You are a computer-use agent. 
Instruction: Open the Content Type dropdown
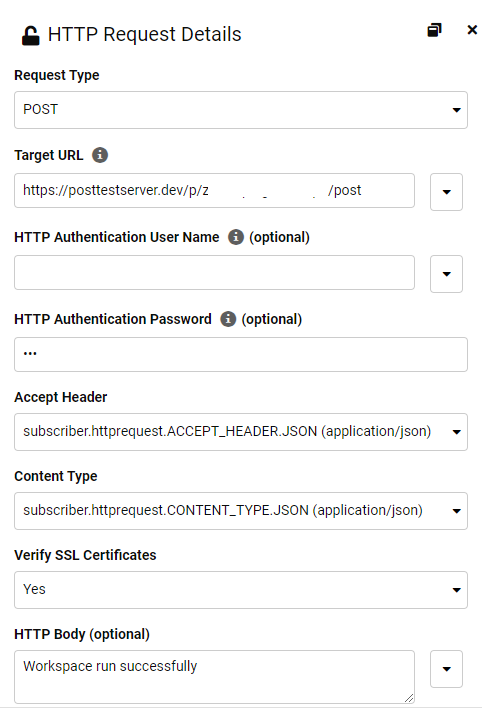pyautogui.click(x=241, y=511)
